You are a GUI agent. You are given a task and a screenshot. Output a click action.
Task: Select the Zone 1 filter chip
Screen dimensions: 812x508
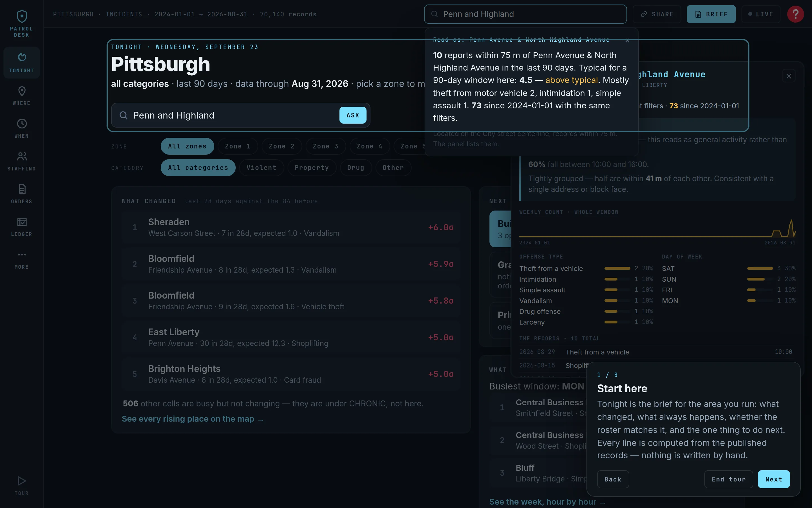238,146
